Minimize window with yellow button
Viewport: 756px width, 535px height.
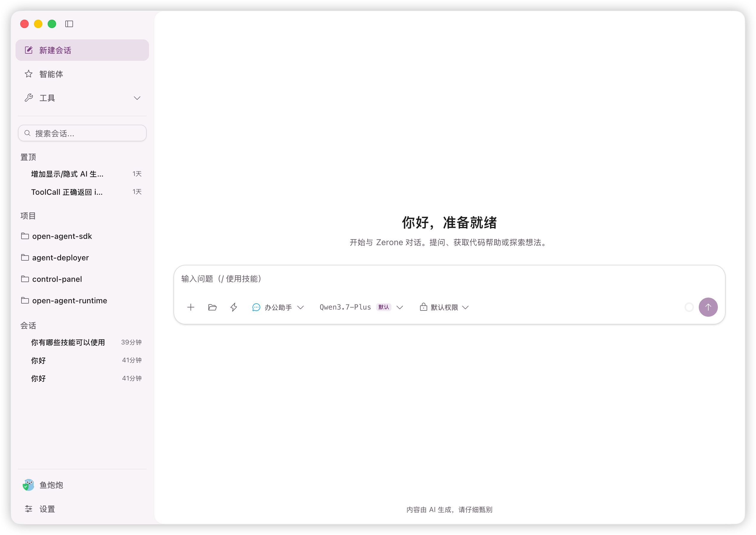tap(38, 24)
